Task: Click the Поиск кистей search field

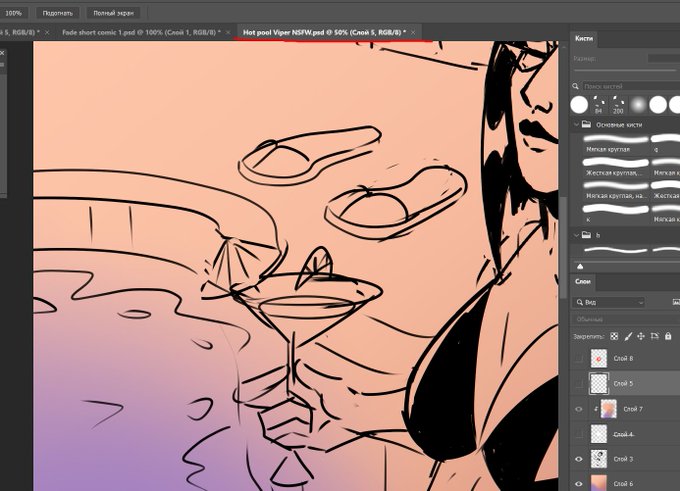Action: point(631,86)
